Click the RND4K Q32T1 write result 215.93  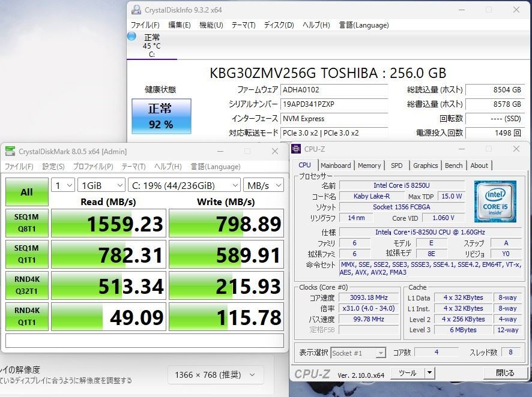[226, 285]
